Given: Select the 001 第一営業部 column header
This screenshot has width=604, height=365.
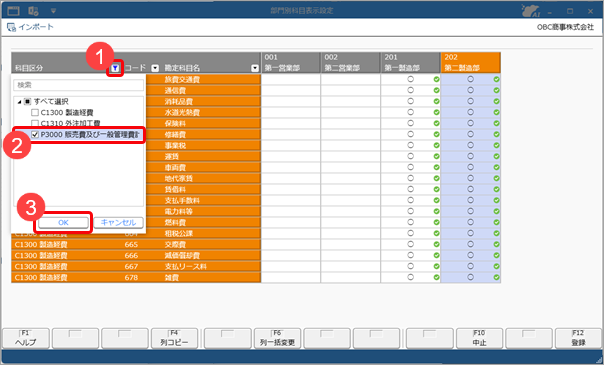Looking at the screenshot, I should (291, 63).
